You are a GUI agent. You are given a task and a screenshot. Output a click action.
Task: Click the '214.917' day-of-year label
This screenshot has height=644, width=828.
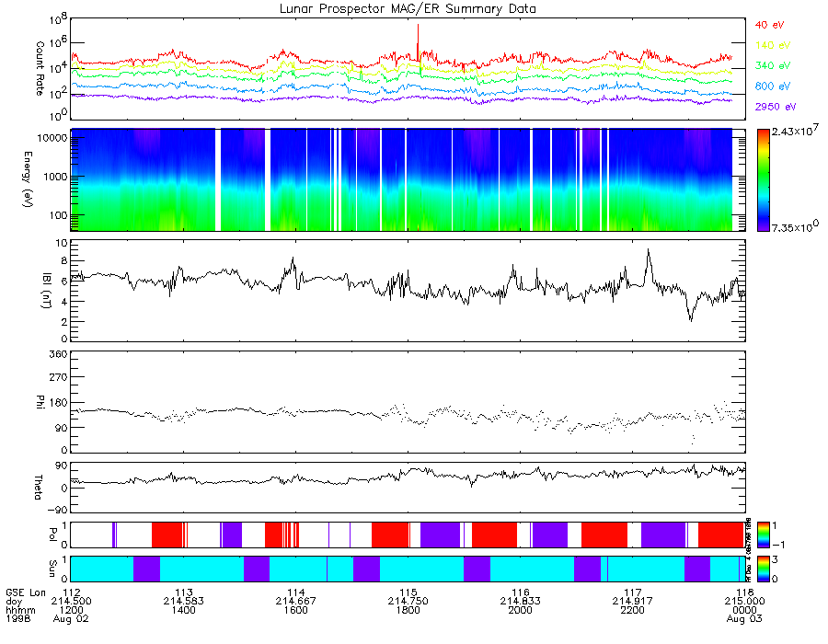(x=633, y=602)
